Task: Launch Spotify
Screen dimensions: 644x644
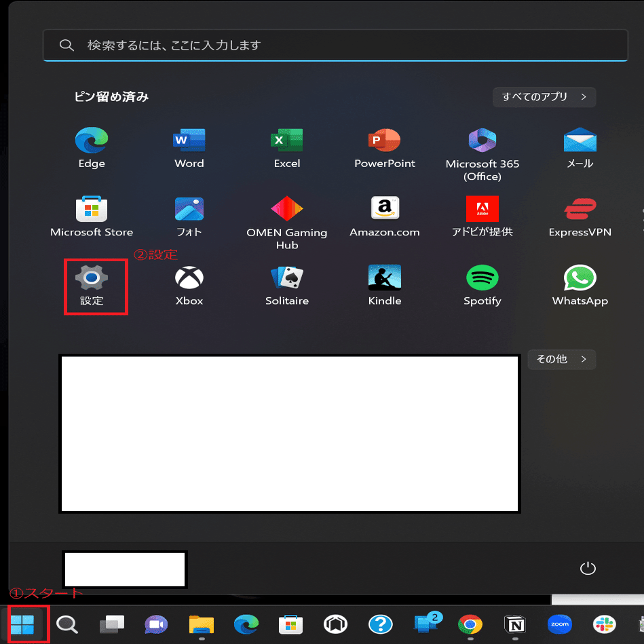Action: click(x=482, y=285)
